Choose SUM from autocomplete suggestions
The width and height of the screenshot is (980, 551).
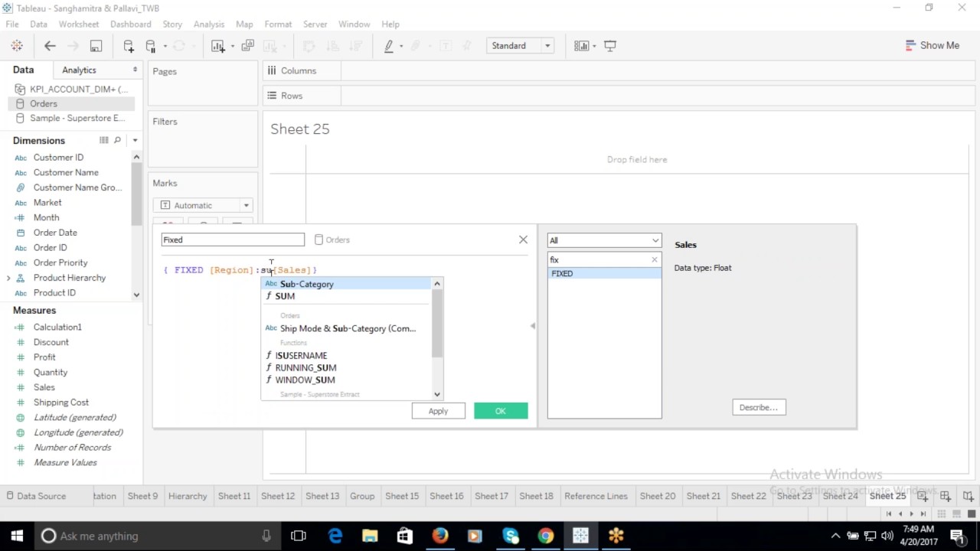[347, 296]
